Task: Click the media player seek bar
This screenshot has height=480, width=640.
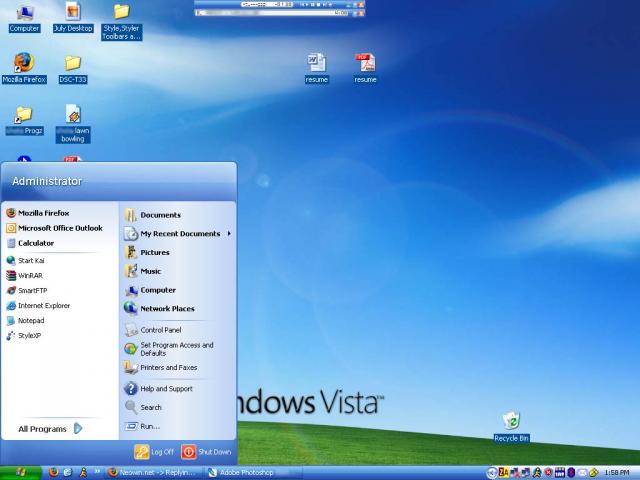Action: point(271,13)
